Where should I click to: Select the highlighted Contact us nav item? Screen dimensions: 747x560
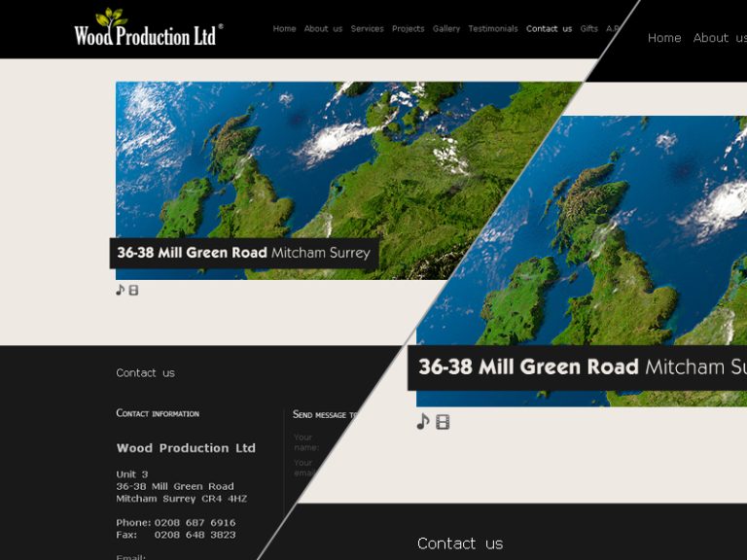(x=549, y=28)
